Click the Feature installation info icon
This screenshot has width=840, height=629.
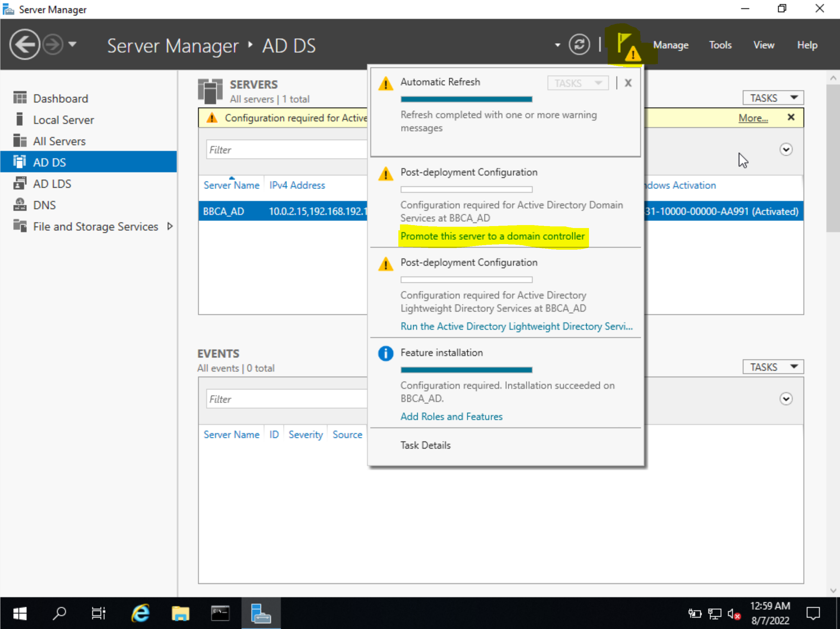pos(386,354)
